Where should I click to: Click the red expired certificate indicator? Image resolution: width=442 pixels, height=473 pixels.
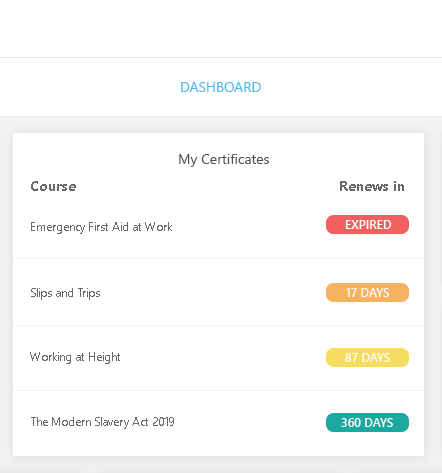(x=367, y=224)
